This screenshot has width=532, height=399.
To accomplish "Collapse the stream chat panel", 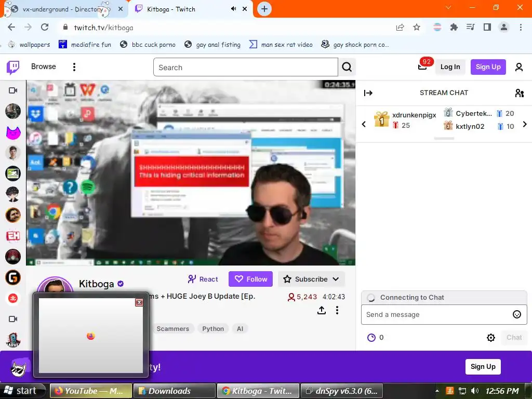I will 368,93.
